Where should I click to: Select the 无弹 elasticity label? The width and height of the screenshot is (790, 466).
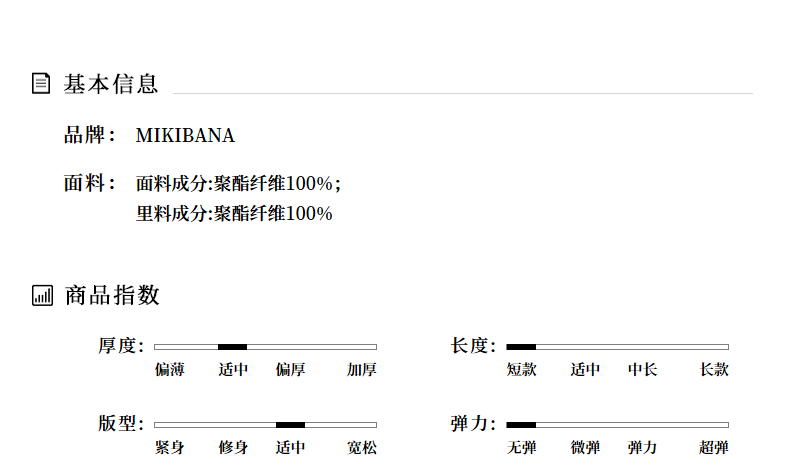[x=522, y=448]
